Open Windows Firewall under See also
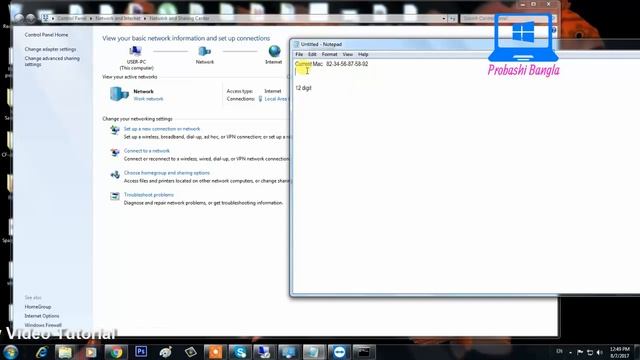This screenshot has width=640, height=360. point(43,325)
